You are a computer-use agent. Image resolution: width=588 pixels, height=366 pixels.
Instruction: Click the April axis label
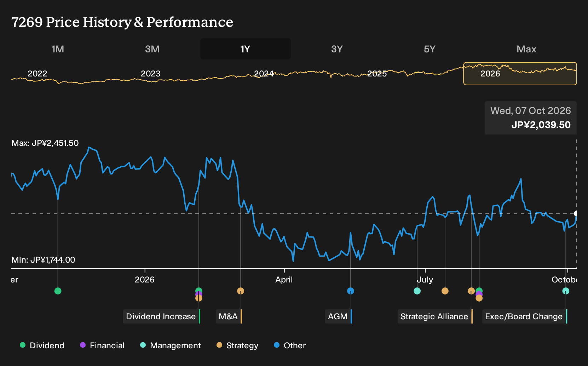coord(284,280)
